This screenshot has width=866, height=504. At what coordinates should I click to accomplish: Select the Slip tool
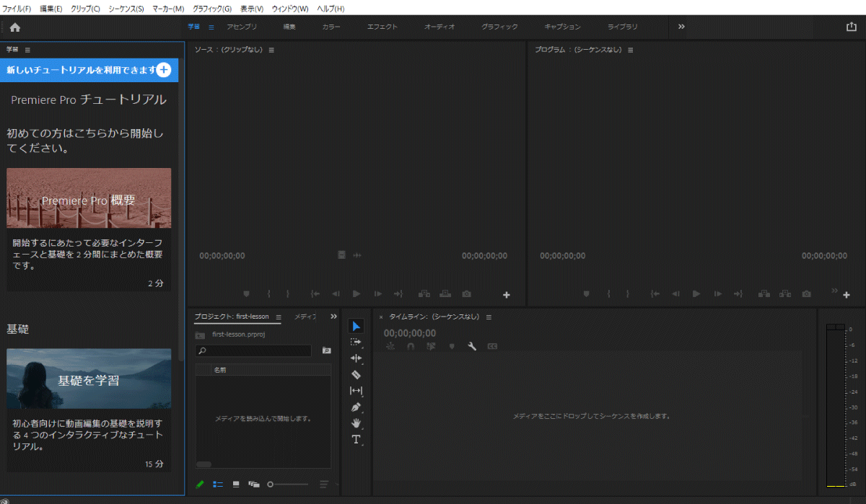pyautogui.click(x=356, y=391)
